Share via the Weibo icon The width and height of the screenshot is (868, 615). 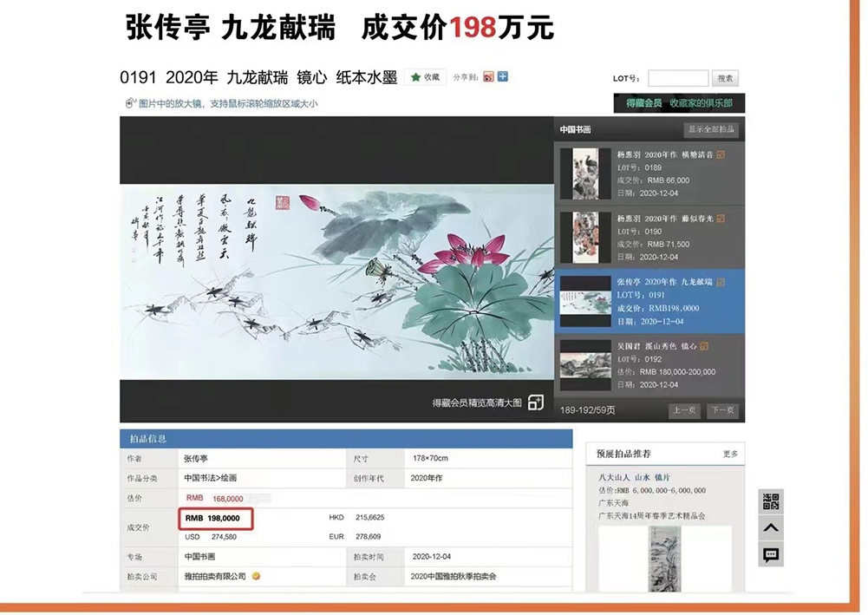click(489, 77)
